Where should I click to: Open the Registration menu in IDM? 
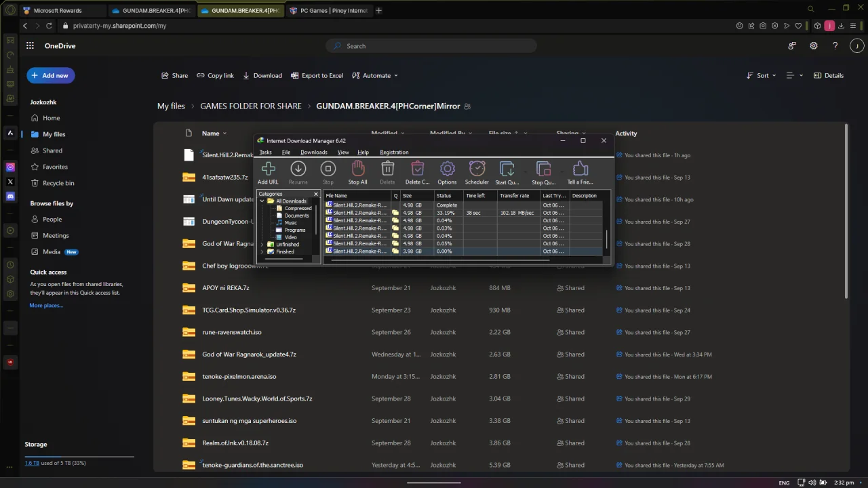point(394,152)
